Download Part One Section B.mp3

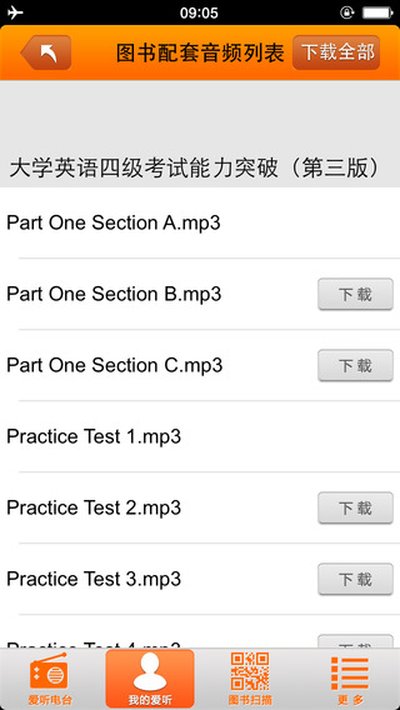tap(355, 294)
